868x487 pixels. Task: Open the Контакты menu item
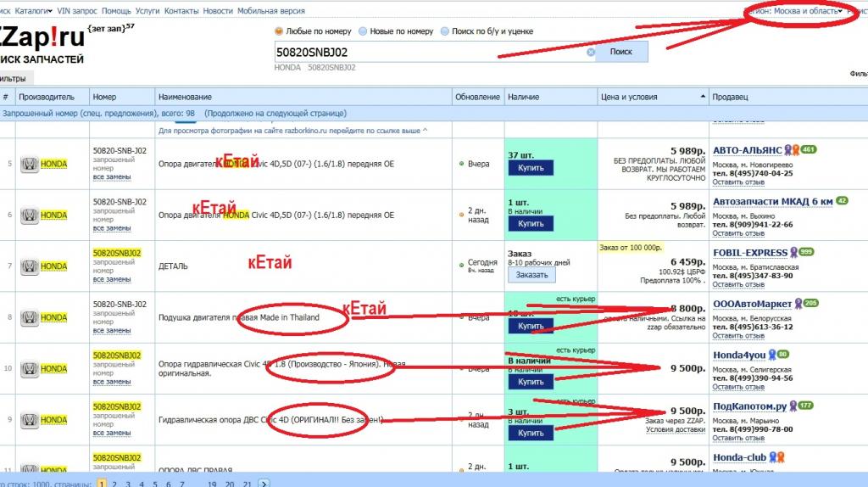[181, 11]
